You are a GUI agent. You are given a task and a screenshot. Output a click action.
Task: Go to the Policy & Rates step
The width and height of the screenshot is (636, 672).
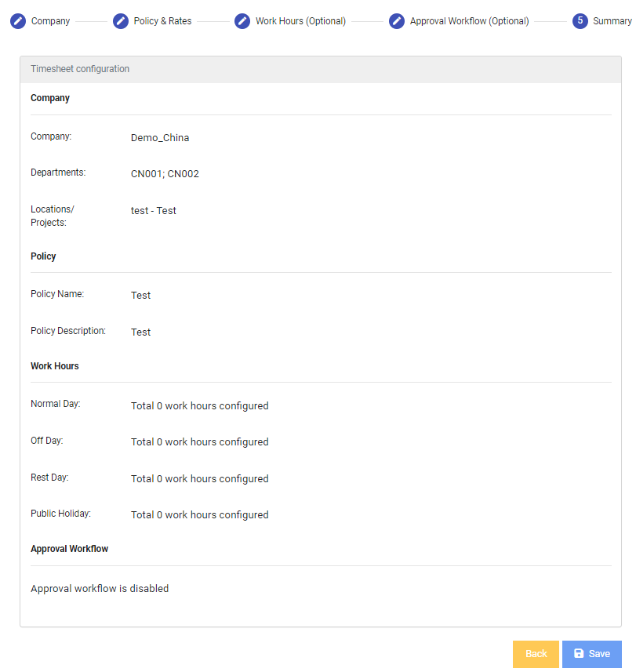[x=162, y=21]
